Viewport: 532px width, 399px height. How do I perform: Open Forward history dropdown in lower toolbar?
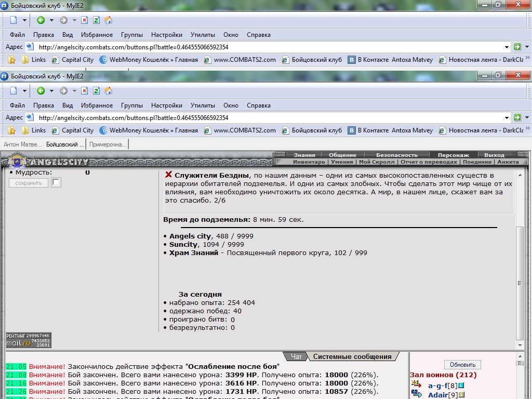tap(74, 91)
